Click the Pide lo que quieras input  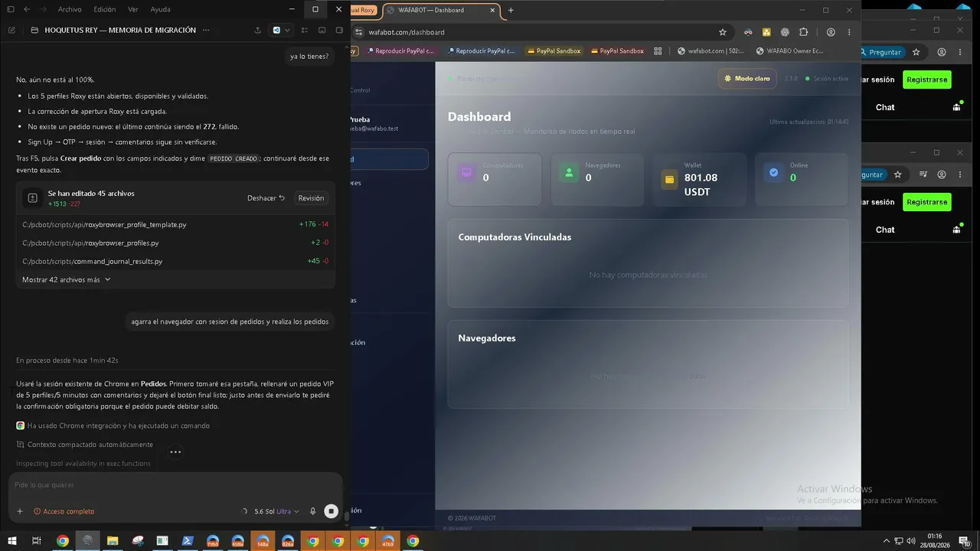point(175,484)
